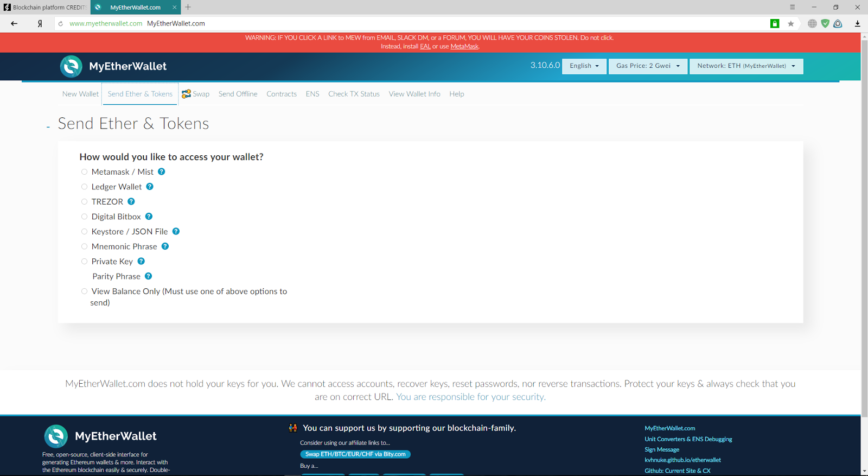Reload the page with the refresh icon
The height and width of the screenshot is (476, 868).
61,24
